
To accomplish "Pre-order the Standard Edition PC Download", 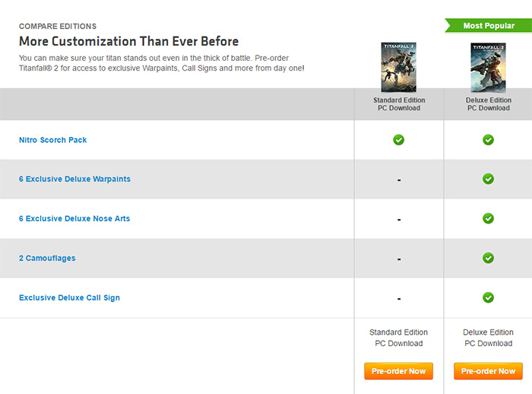I will (x=399, y=371).
